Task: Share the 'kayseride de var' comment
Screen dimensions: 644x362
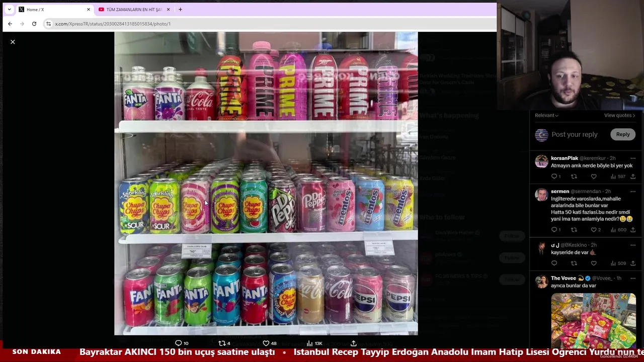Action: [x=633, y=263]
